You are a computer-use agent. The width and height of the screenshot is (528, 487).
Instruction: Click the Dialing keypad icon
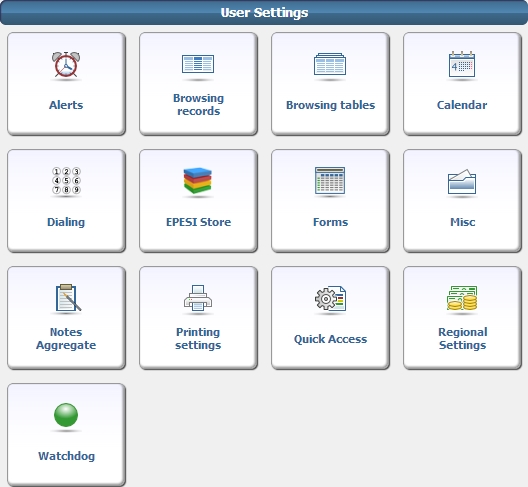(66, 181)
